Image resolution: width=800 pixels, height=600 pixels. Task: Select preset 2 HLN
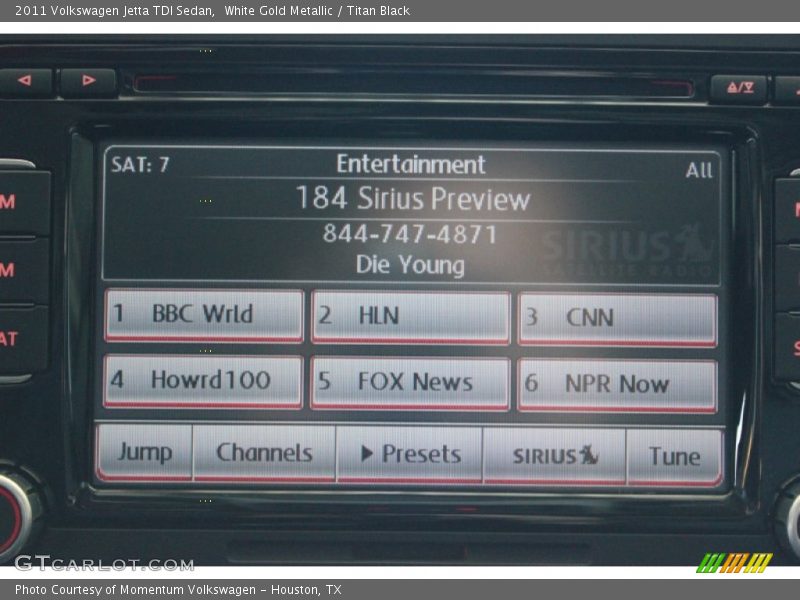tap(411, 317)
